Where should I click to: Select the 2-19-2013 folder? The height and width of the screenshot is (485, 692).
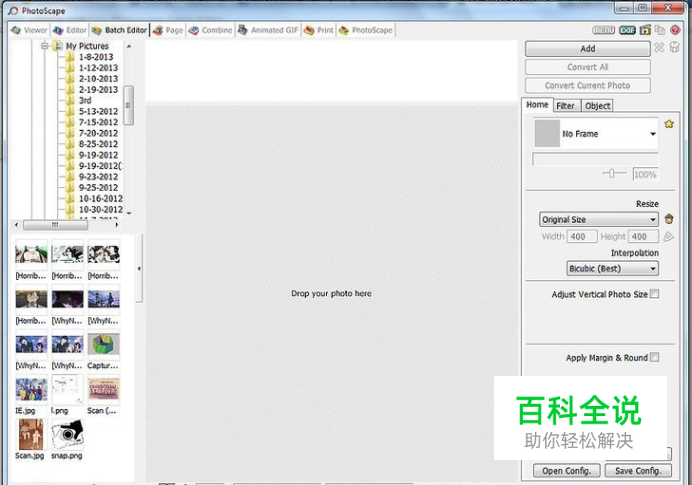tap(98, 90)
